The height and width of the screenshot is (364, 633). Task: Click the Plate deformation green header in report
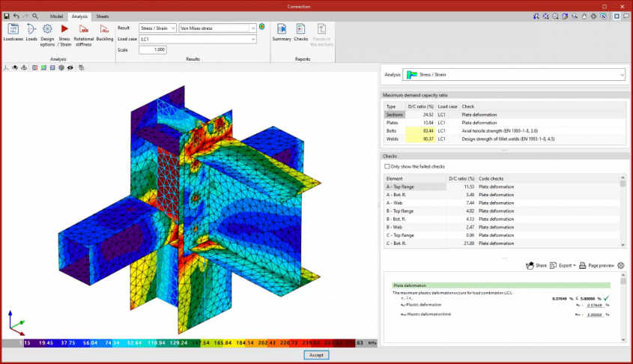[501, 285]
